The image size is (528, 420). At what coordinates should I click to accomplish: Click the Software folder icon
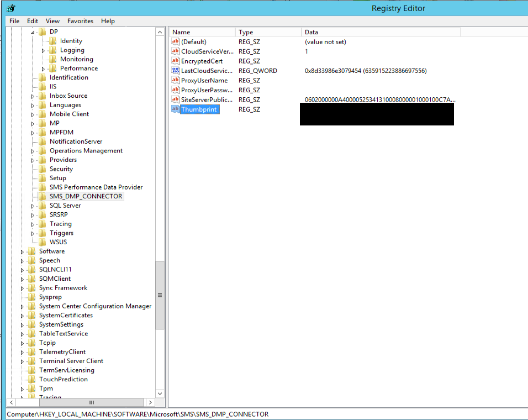pos(32,251)
